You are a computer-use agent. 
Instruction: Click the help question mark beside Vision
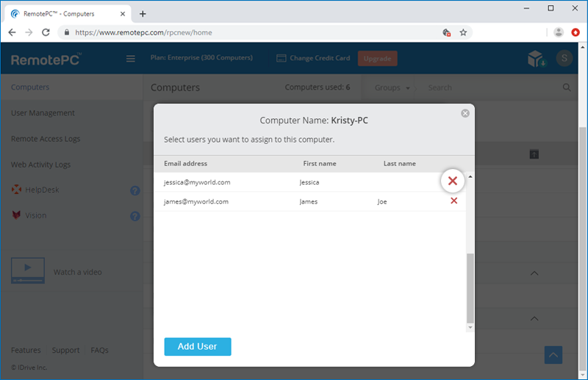135,216
